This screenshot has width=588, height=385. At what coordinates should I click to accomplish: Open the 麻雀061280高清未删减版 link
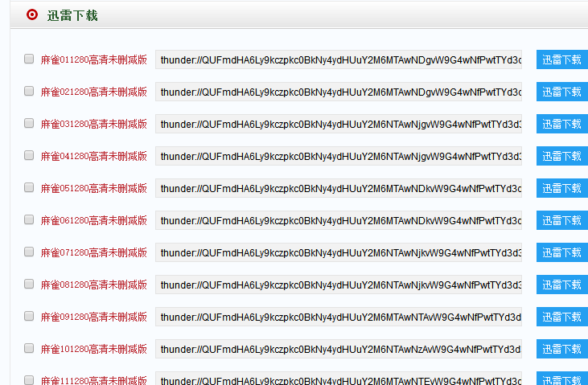[94, 220]
